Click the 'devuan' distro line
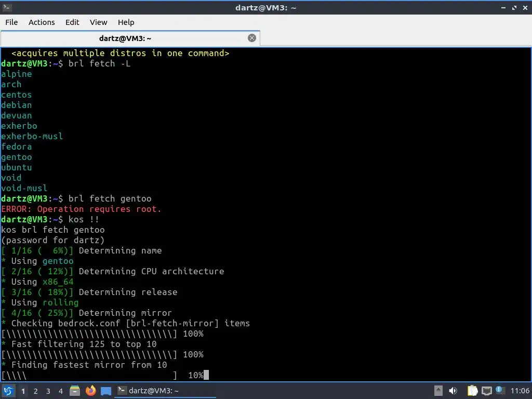 16,115
